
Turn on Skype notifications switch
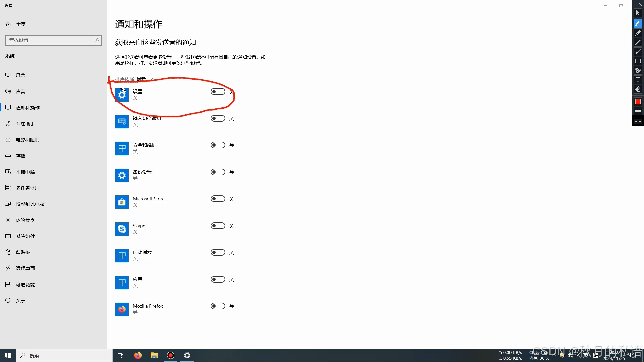tap(218, 226)
